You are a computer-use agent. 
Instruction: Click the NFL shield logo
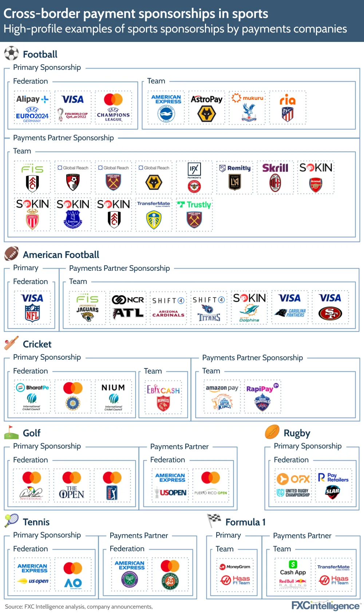(x=32, y=312)
